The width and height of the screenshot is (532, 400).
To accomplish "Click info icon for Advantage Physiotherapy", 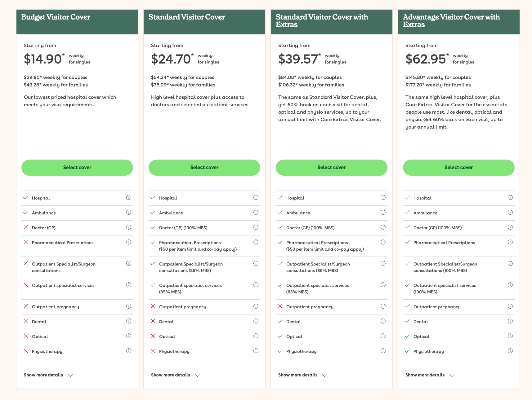I will tap(510, 351).
